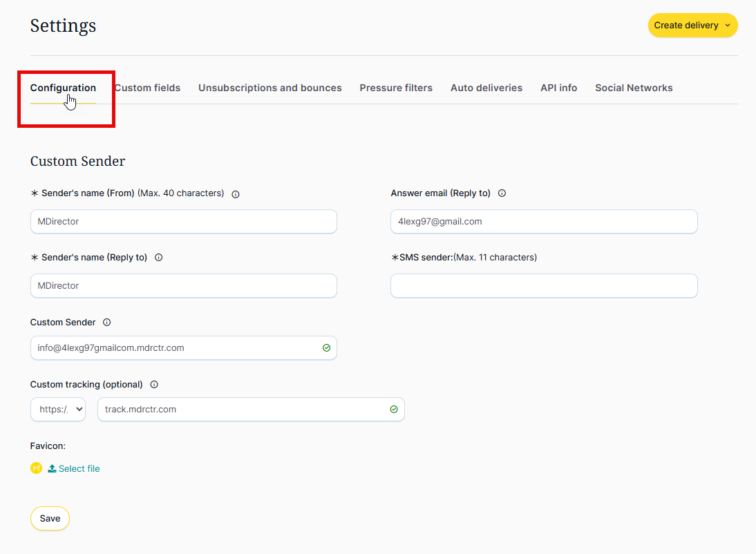Click the Select file link for favicon
Screen dimensions: 756x554
[79, 468]
